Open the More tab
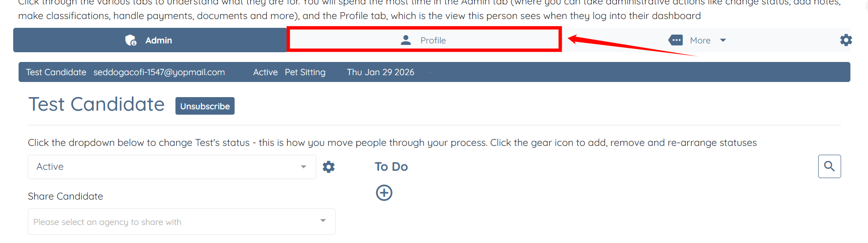The height and width of the screenshot is (243, 868). coord(700,40)
